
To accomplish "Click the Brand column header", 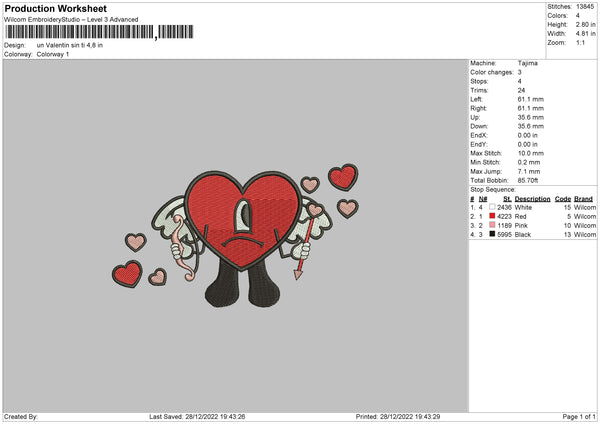I will [583, 198].
